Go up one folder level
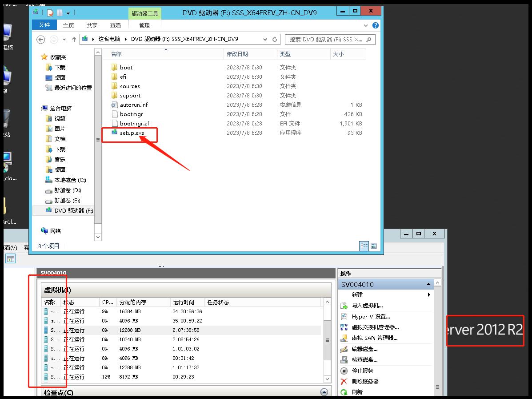Image resolution: width=532 pixels, height=399 pixels. point(74,40)
